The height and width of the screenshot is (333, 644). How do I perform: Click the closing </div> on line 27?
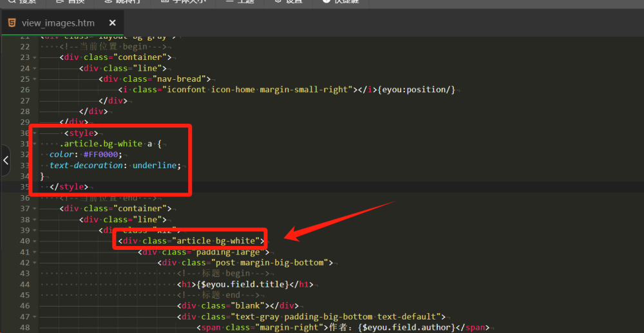pos(113,100)
